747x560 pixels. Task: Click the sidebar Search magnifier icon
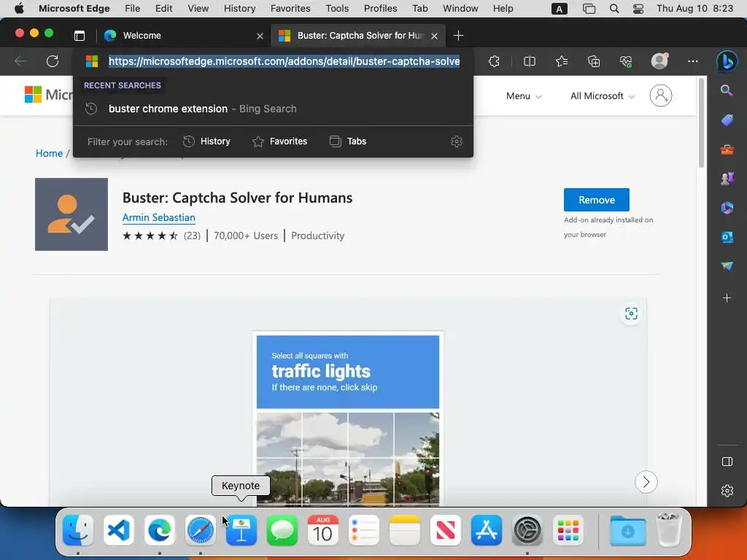tap(727, 90)
